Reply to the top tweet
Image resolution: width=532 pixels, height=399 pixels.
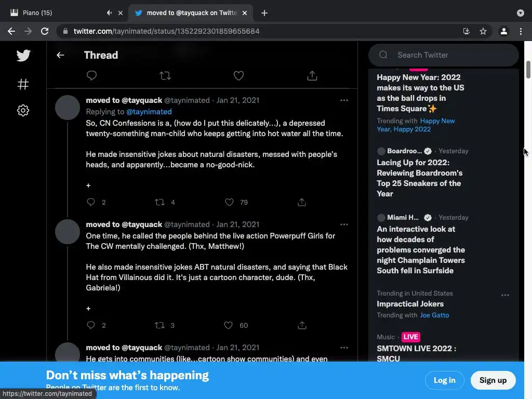click(91, 75)
